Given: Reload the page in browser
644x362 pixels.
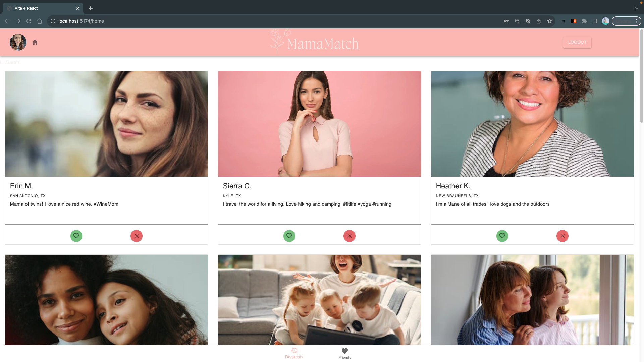Looking at the screenshot, I should tap(29, 21).
